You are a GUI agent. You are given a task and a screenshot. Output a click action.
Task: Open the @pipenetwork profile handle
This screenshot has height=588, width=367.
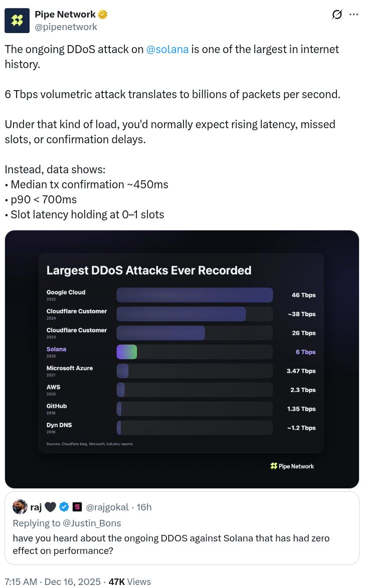click(x=66, y=27)
